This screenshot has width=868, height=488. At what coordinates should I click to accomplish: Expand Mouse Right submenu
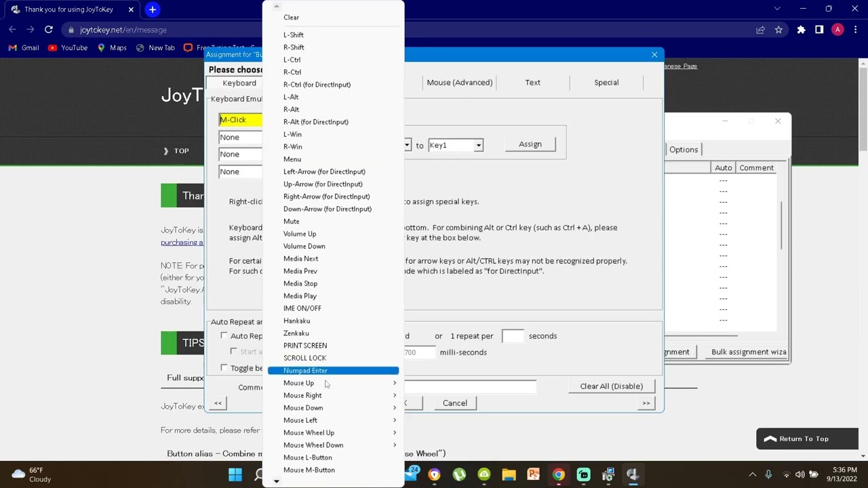click(333, 395)
